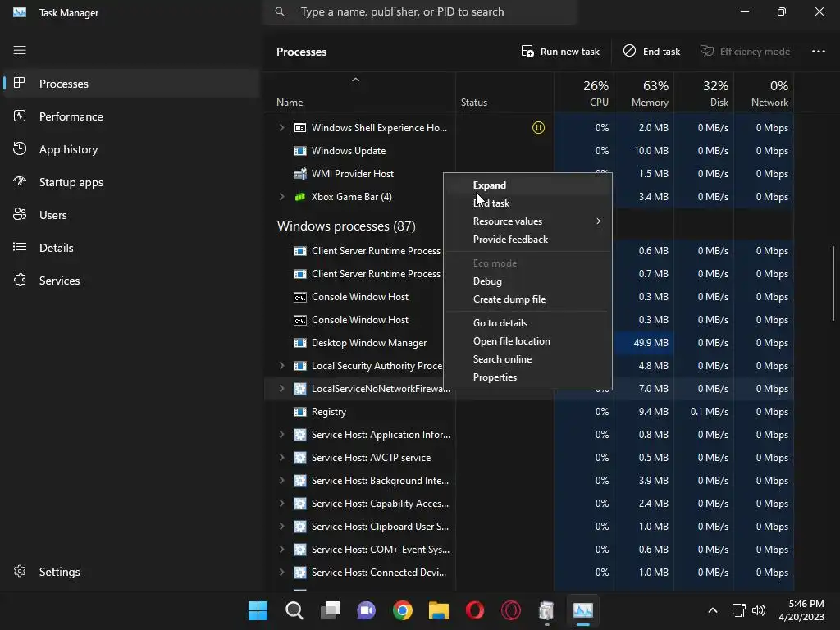The image size is (840, 630).
Task: Open taskbar Search
Action: pos(294,610)
